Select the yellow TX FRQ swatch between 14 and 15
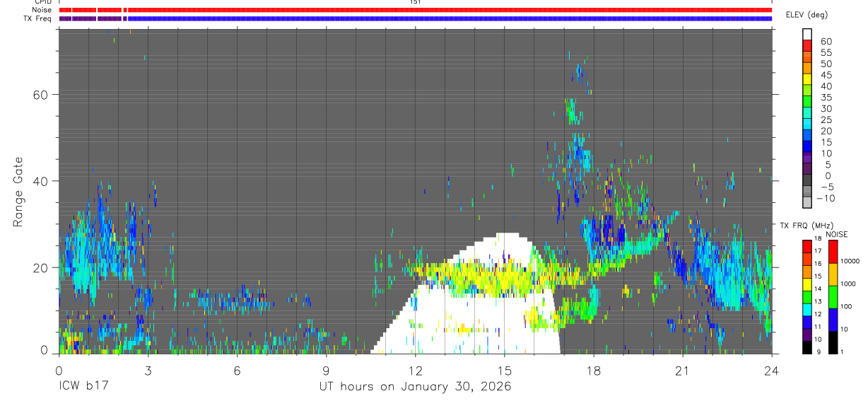This screenshot has width=868, height=401. pos(807,284)
